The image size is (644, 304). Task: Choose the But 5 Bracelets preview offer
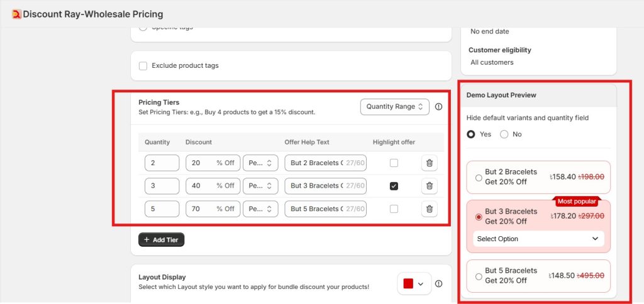[479, 276]
